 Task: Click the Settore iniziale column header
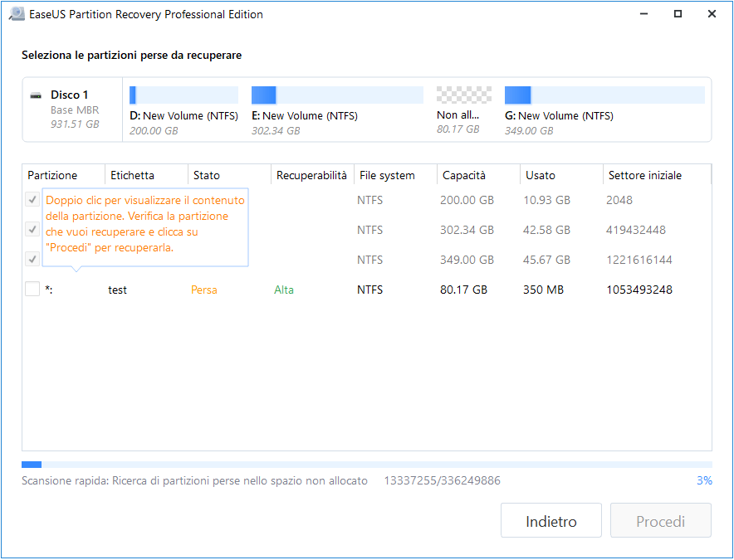657,175
